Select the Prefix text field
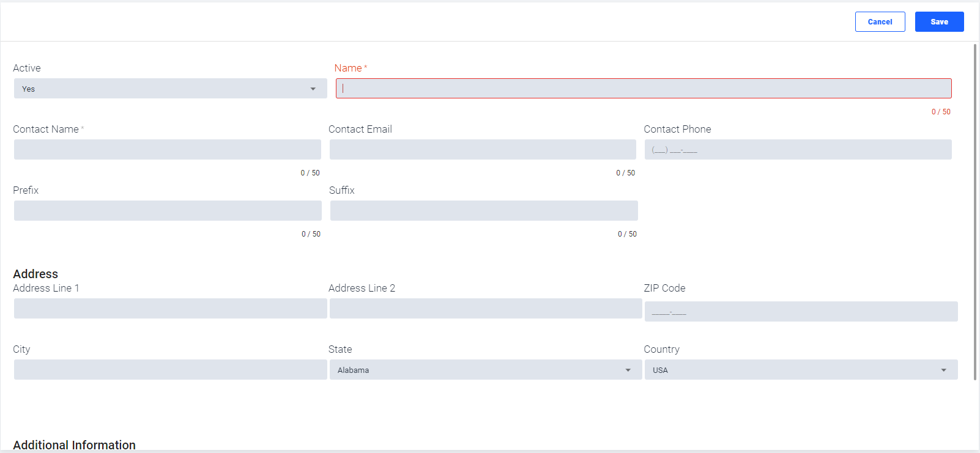 coord(168,211)
